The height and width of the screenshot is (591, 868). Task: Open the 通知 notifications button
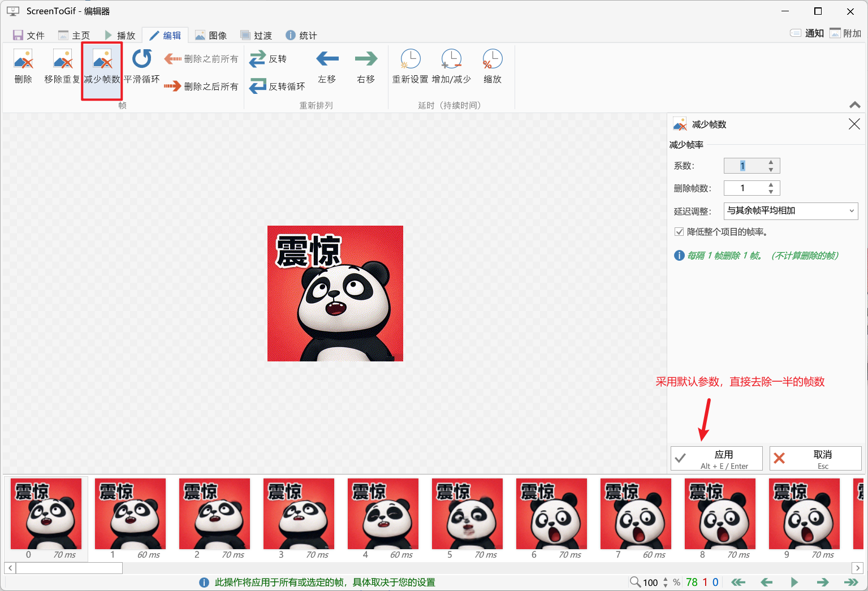(x=807, y=33)
